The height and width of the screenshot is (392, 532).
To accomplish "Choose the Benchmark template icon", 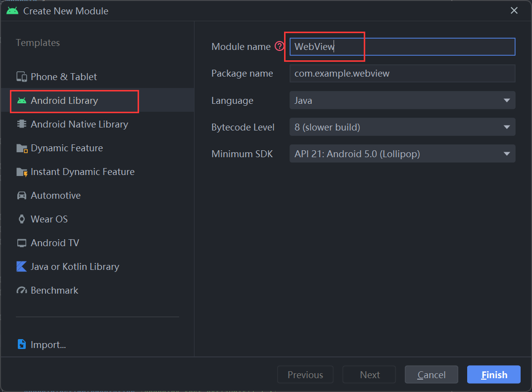I will click(22, 290).
